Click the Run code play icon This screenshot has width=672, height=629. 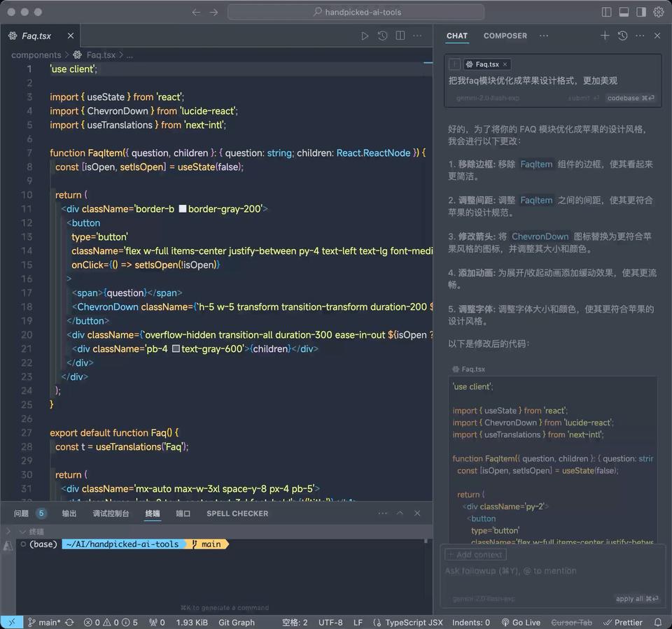pyautogui.click(x=365, y=36)
